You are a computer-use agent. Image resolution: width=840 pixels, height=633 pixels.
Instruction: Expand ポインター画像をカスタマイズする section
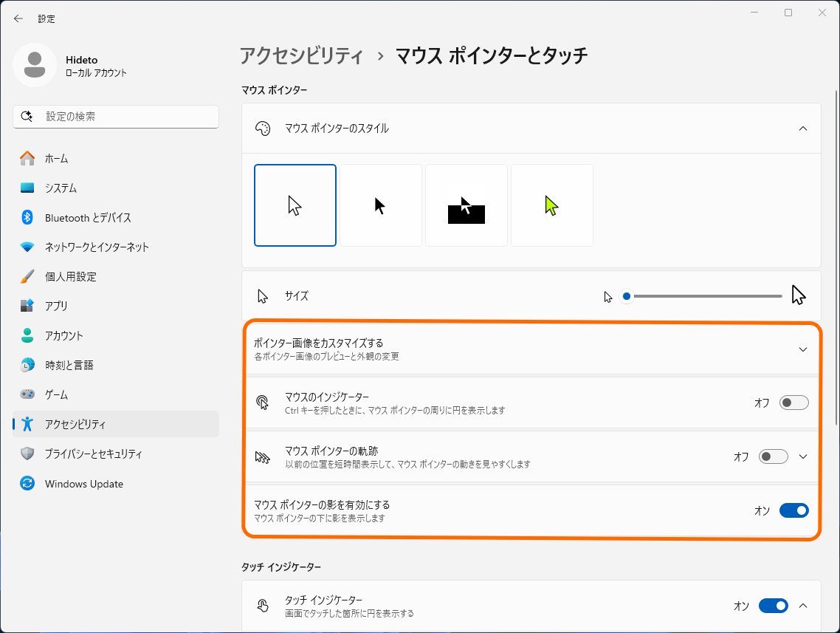pyautogui.click(x=802, y=349)
